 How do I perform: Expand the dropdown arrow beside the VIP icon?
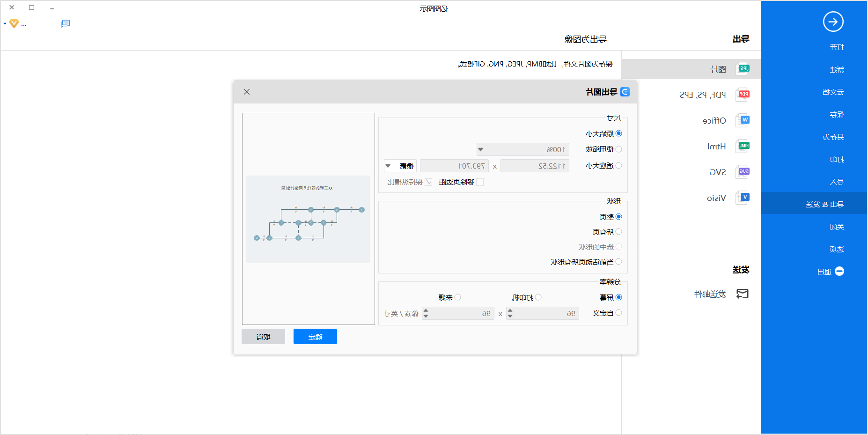(x=5, y=23)
